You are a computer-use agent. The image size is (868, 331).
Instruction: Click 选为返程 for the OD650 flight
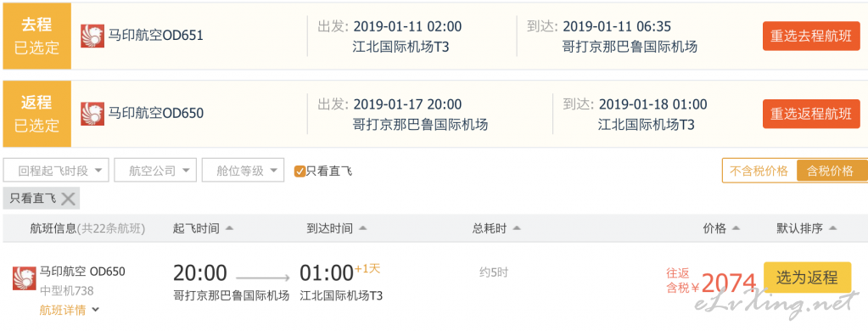click(807, 277)
